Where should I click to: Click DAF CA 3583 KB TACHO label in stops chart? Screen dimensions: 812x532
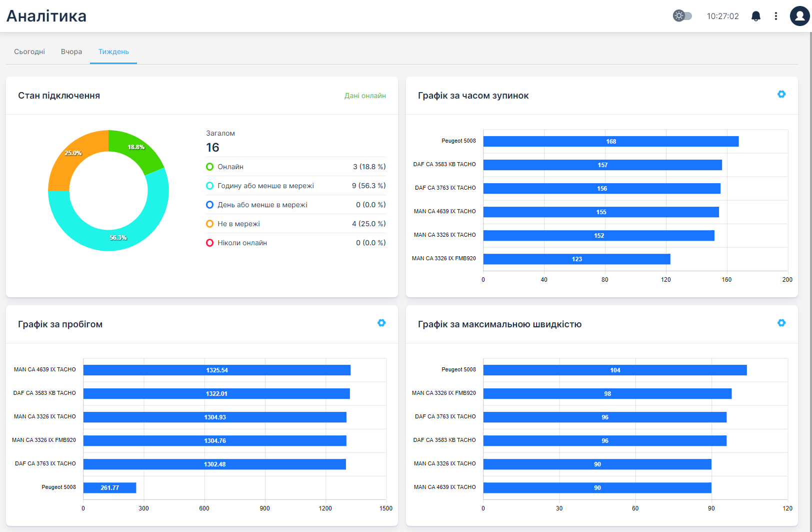coord(444,164)
